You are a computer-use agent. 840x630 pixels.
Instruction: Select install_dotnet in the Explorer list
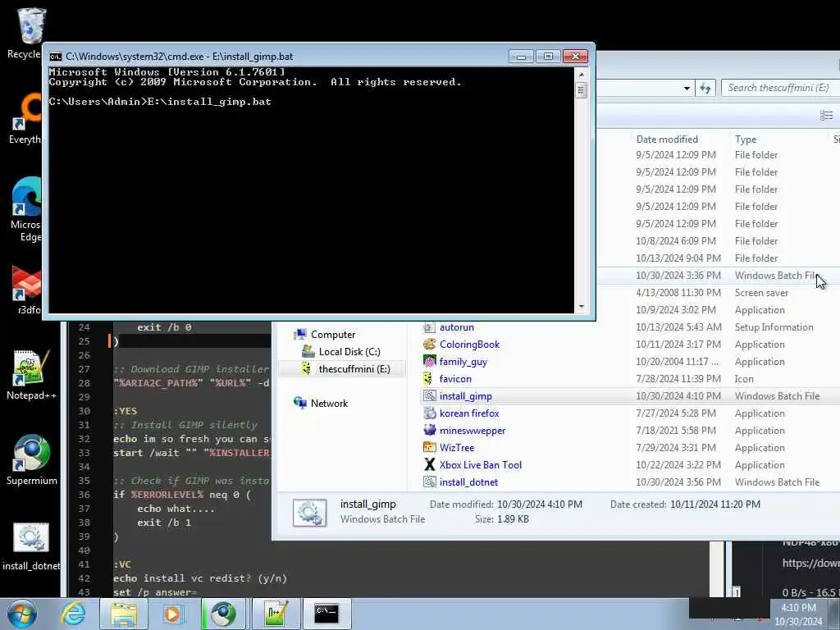(x=468, y=482)
